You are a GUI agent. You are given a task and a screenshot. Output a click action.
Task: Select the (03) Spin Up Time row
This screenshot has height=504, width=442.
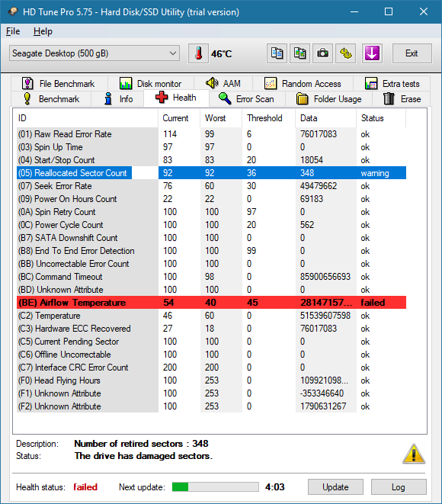(x=211, y=147)
